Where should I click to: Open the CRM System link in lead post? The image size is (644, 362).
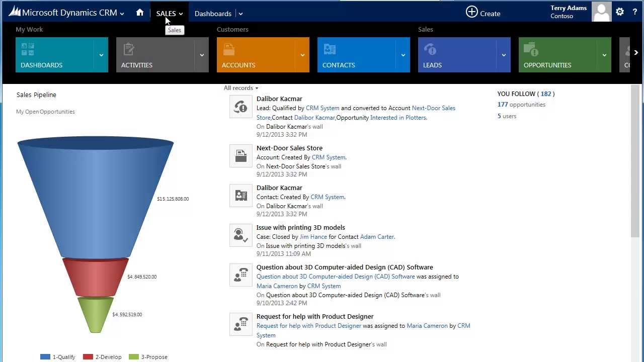click(x=323, y=108)
